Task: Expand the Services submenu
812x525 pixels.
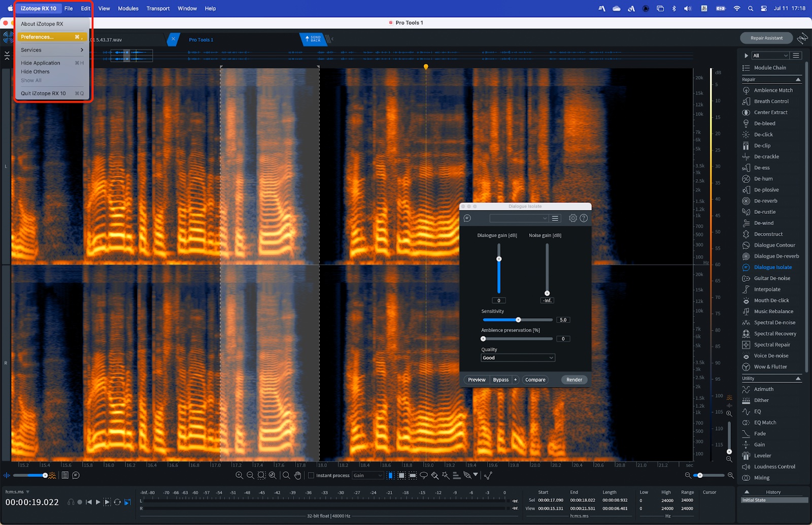Action: 52,50
